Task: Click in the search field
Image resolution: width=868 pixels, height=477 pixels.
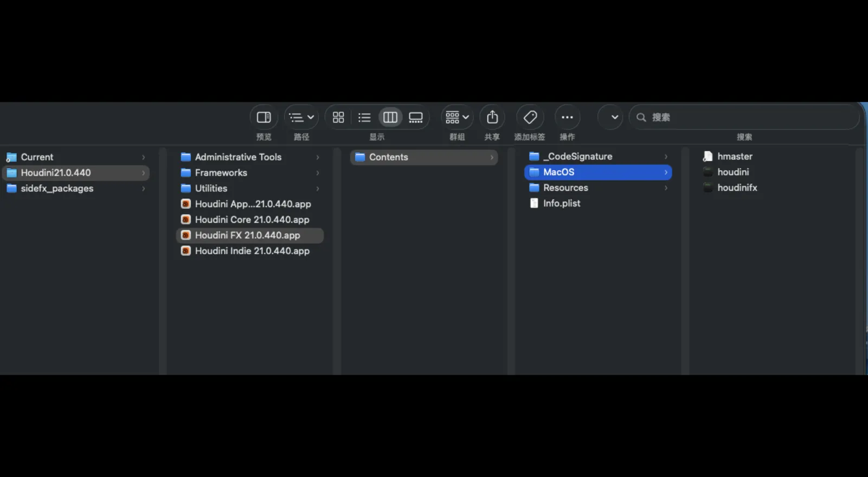Action: click(x=748, y=118)
